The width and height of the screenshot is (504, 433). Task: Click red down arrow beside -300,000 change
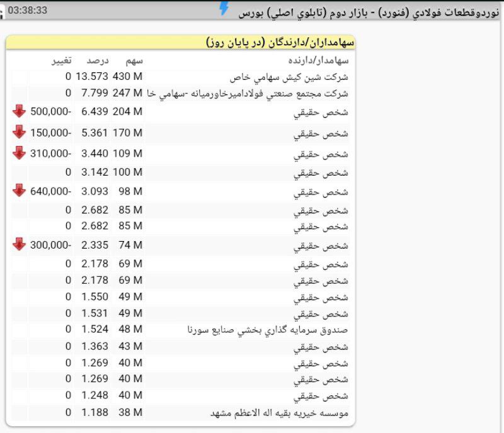19,244
